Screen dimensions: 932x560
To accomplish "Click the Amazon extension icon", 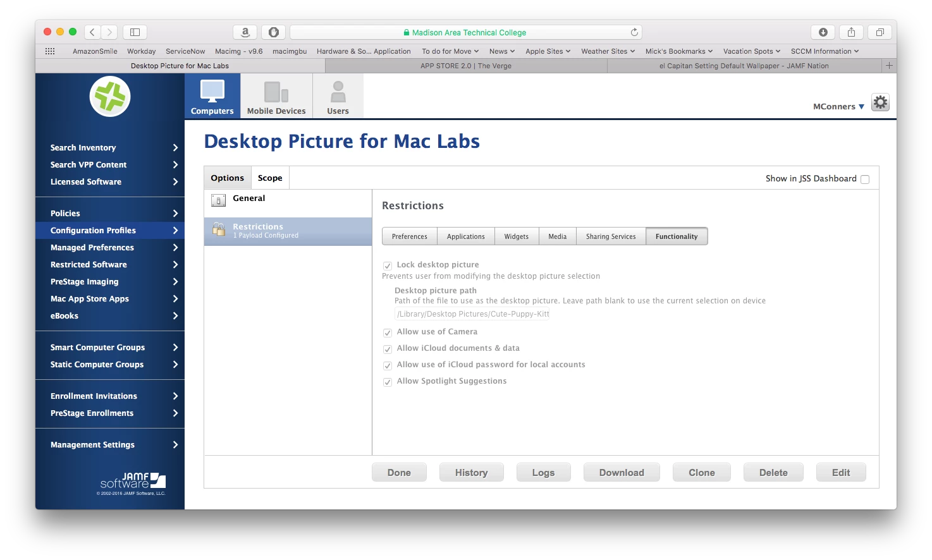I will [x=245, y=32].
